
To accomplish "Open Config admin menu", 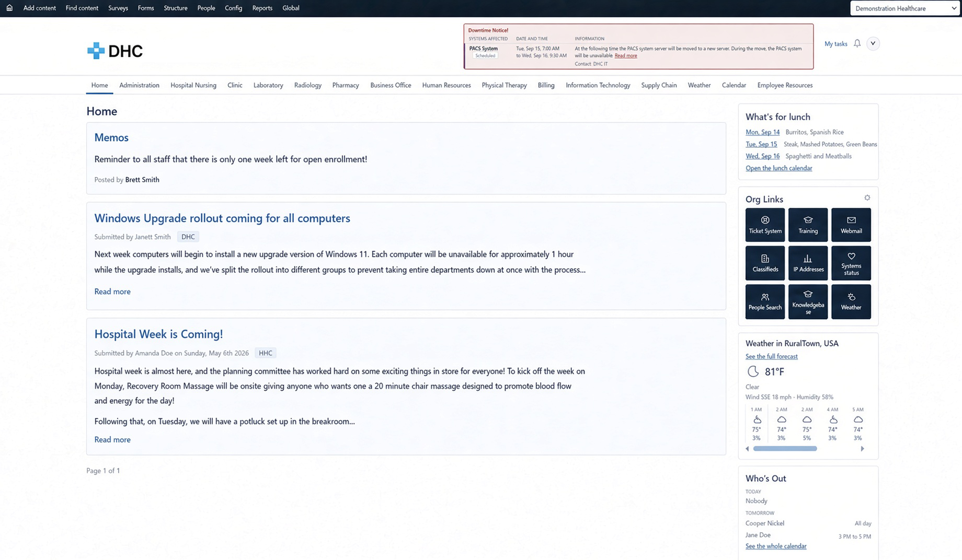I will pos(233,8).
